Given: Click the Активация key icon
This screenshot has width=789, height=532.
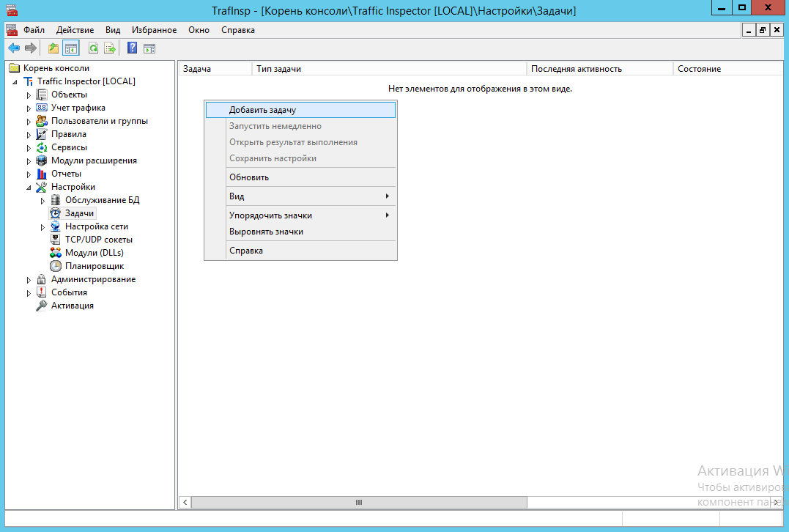Looking at the screenshot, I should tap(42, 306).
